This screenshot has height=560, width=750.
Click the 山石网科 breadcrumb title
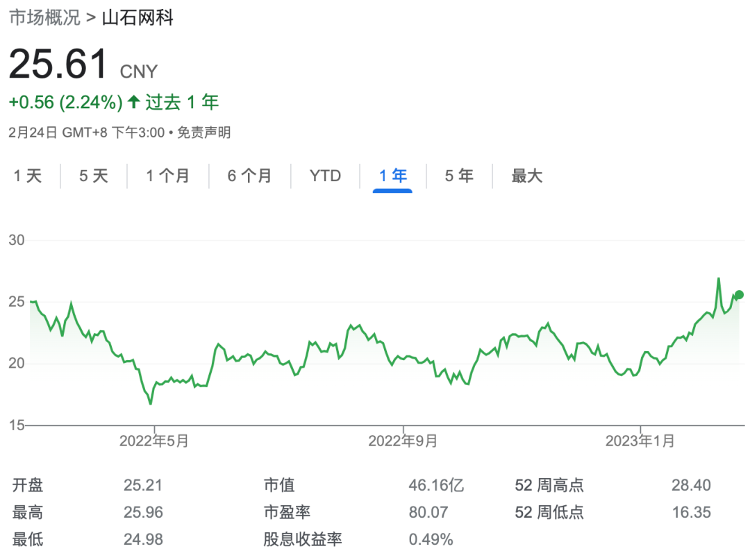coord(137,17)
